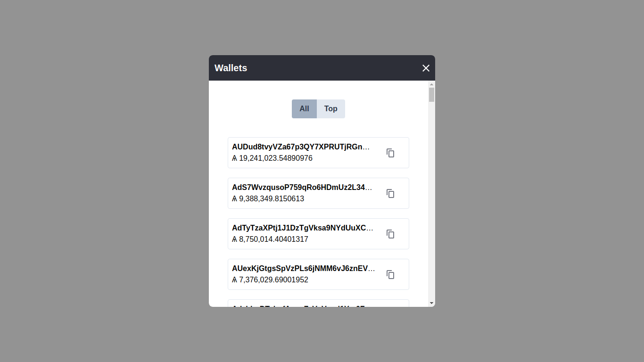Copy the AdS7WvzqusoP759qRo6 wallet address
The width and height of the screenshot is (644, 362).
point(390,193)
